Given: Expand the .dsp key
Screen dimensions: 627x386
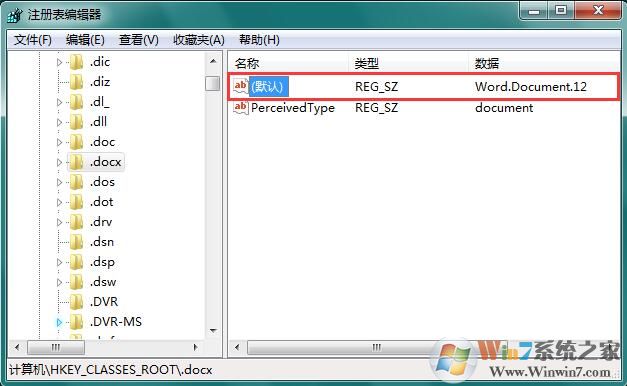Looking at the screenshot, I should pos(59,262).
